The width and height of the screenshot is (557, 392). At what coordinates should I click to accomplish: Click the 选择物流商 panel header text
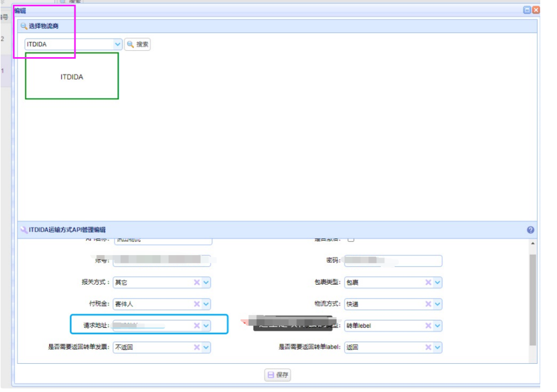[x=44, y=26]
